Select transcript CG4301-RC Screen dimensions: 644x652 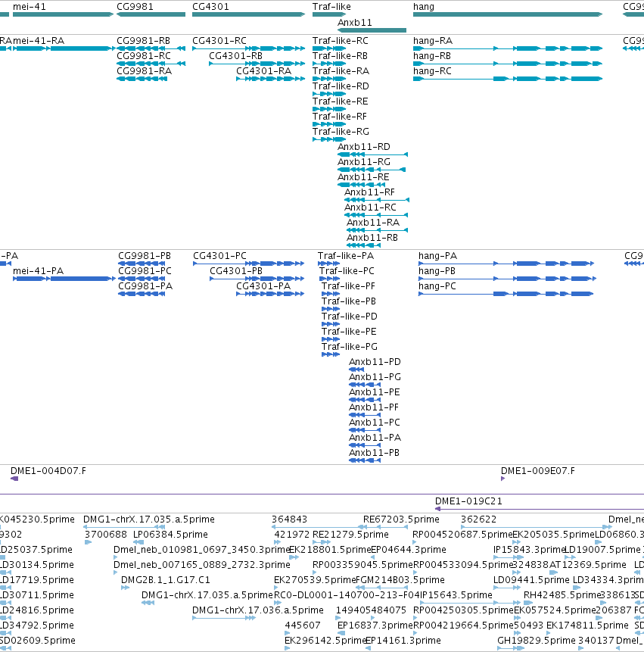248,48
